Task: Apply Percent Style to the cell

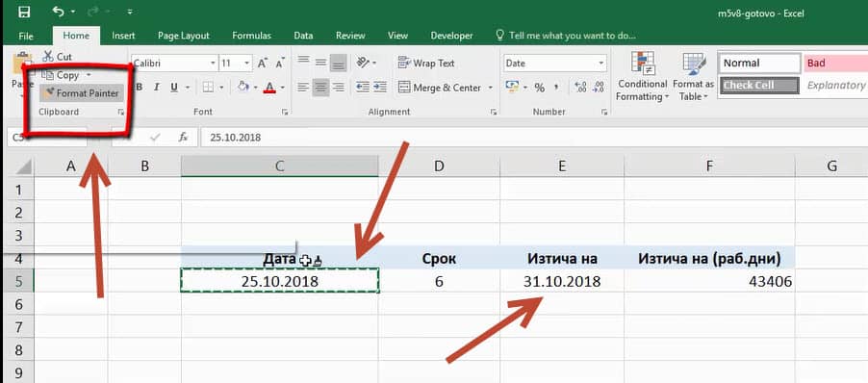Action: tap(540, 88)
